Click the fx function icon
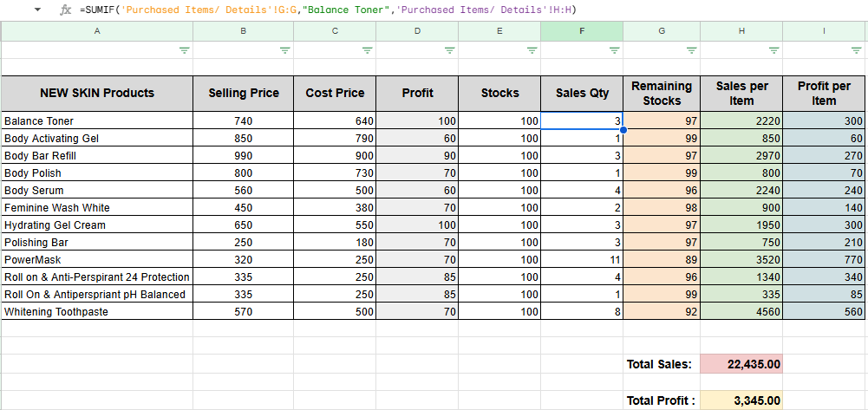The image size is (868, 410). tap(65, 10)
